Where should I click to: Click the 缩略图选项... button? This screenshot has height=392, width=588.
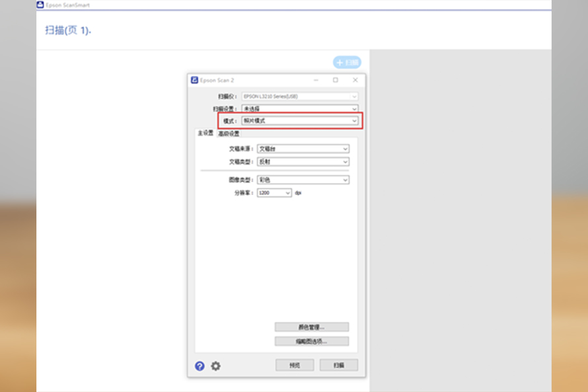tap(312, 341)
